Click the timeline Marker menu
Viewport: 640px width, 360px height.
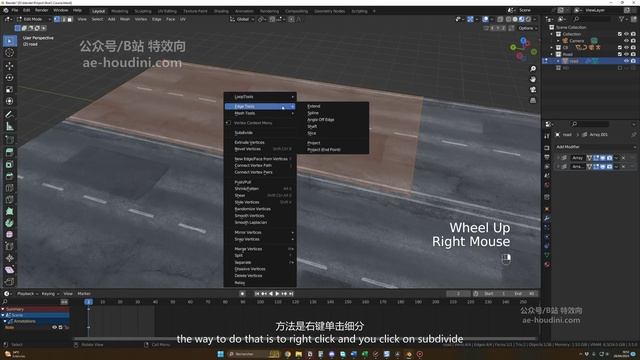[x=84, y=294]
